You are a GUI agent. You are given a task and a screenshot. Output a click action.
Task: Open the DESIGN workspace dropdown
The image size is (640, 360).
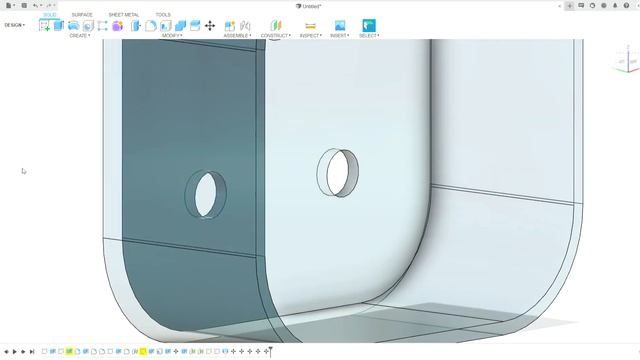coord(15,25)
